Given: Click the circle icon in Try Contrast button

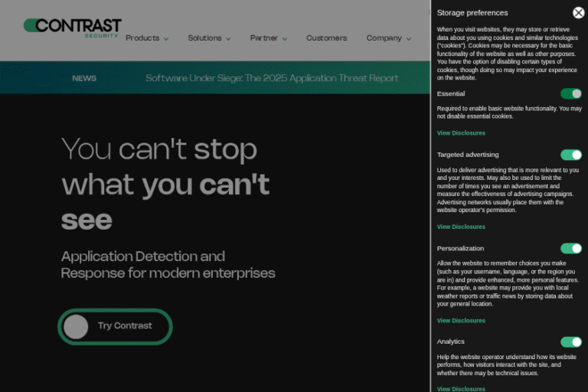Looking at the screenshot, I should click(x=76, y=327).
